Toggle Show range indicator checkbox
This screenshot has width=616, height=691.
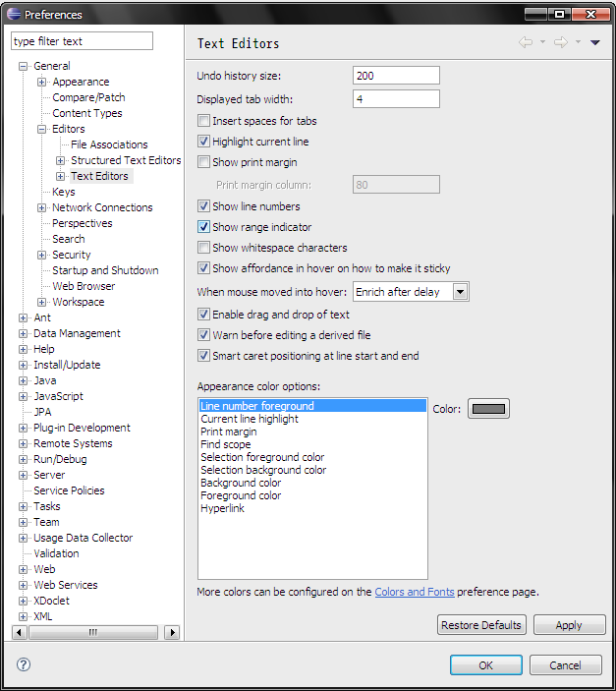[x=203, y=227]
